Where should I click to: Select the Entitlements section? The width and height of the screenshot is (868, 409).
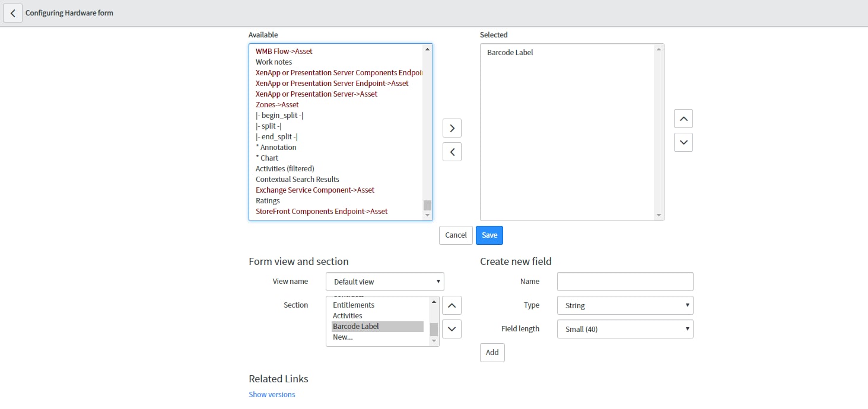pos(353,305)
